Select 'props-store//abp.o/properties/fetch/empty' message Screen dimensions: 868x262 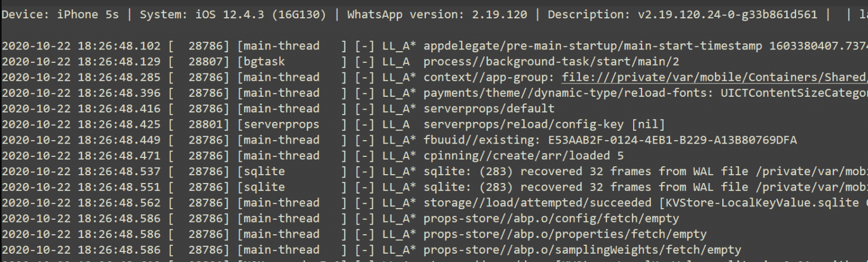tap(565, 233)
